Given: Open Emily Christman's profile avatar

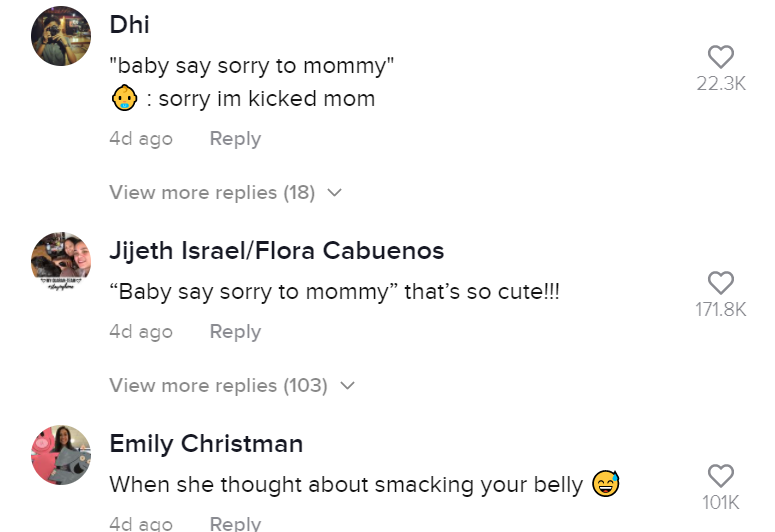Looking at the screenshot, I should (61, 455).
